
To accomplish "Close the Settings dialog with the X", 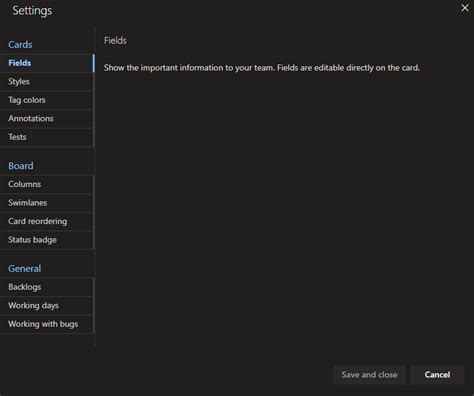I will click(x=465, y=8).
